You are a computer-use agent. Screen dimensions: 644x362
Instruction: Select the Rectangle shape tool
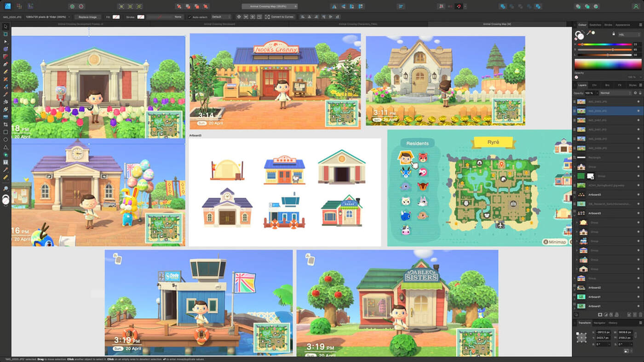(6, 132)
